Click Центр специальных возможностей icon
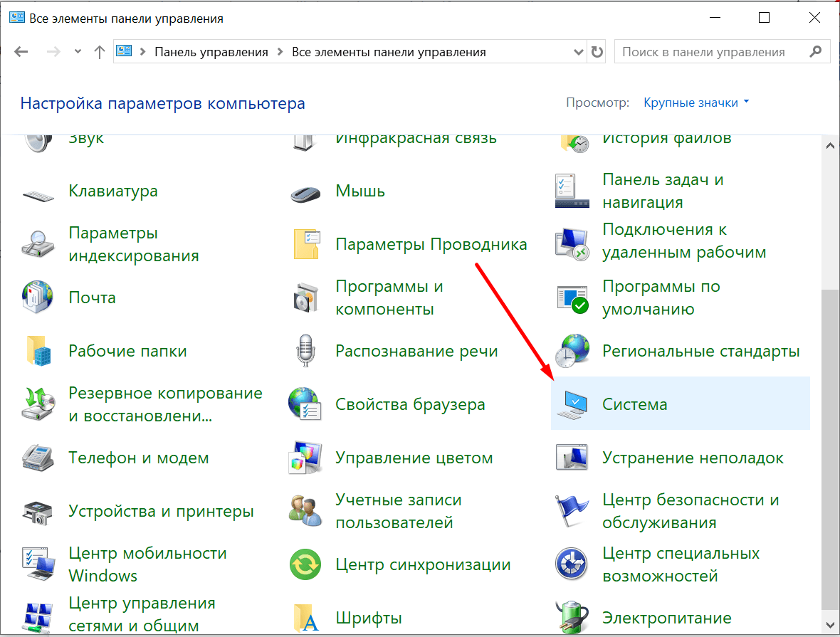The image size is (840, 637). tap(571, 564)
